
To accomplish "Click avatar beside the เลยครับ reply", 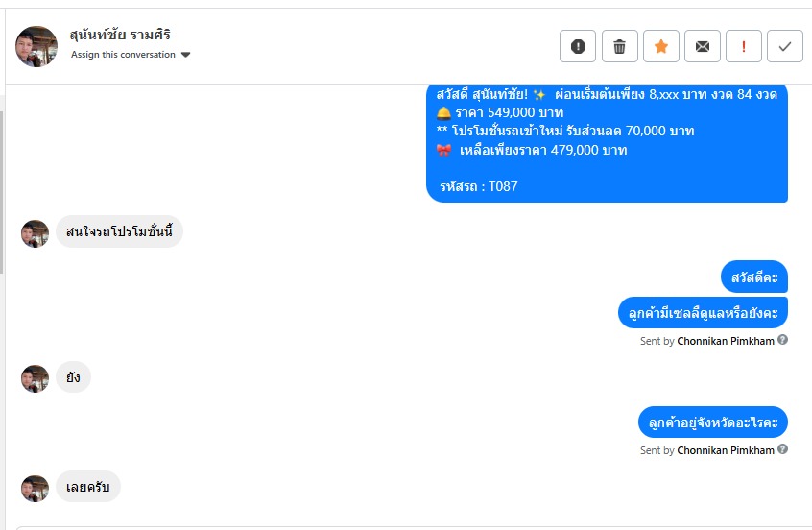I will pyautogui.click(x=35, y=488).
